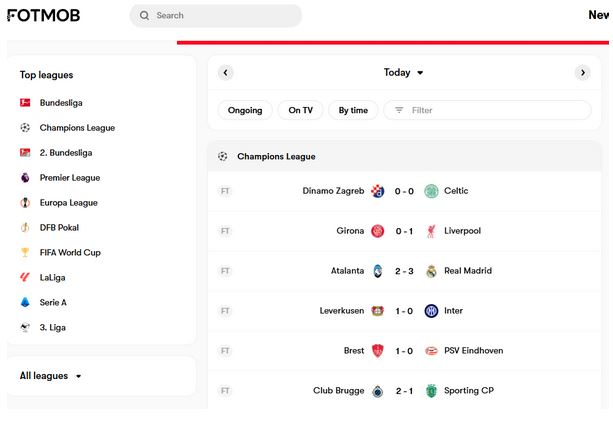The image size is (613, 429).
Task: Click the Filter input field
Action: (487, 110)
